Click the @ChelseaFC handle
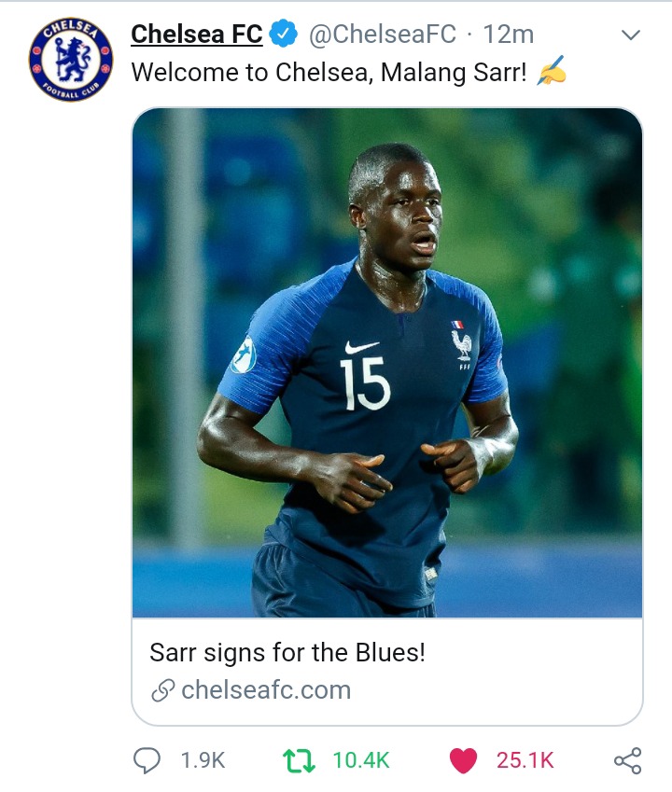 [x=383, y=35]
